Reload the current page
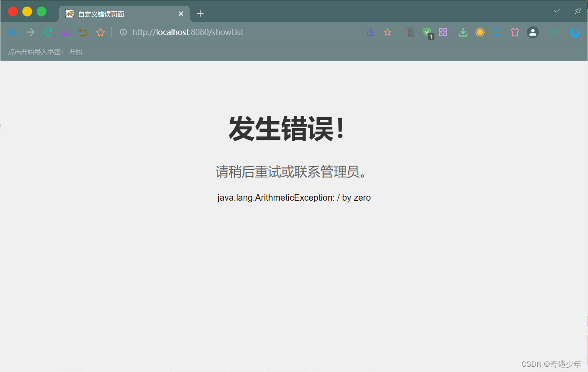The width and height of the screenshot is (588, 372). (48, 32)
